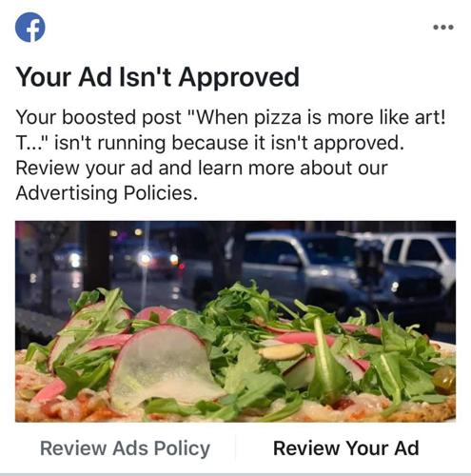The image size is (471, 476).
Task: Select the Your Ad Isn't Approved heading
Action: (157, 77)
